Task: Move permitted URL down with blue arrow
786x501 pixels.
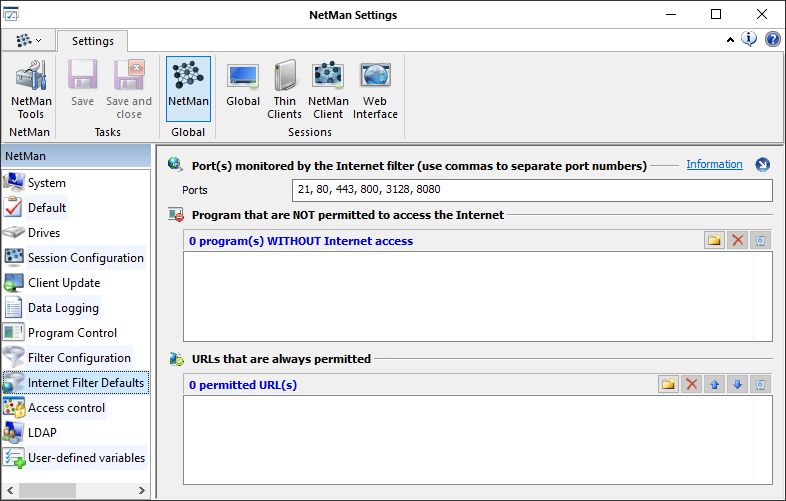Action: tap(738, 384)
